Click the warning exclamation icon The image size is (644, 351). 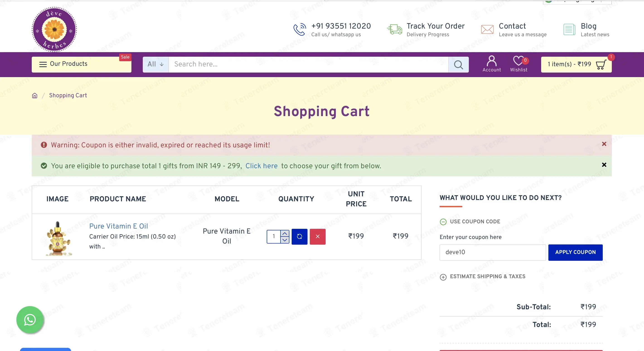(x=44, y=145)
